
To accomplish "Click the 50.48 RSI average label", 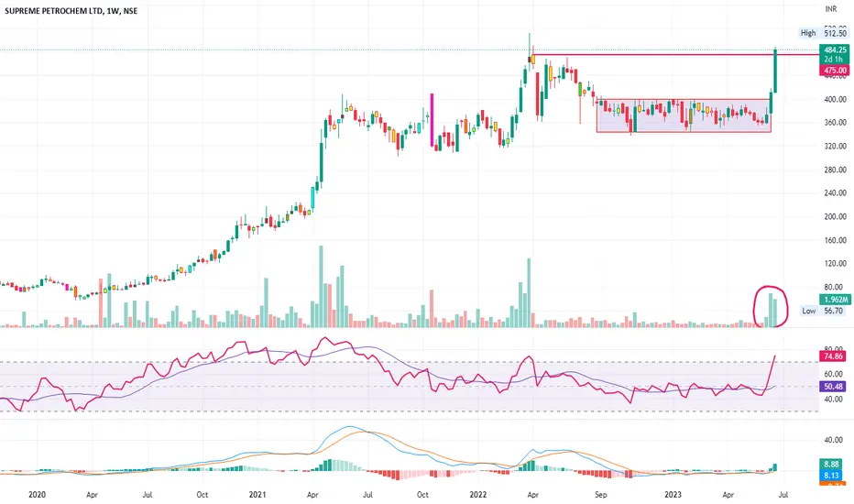I will 833,387.
